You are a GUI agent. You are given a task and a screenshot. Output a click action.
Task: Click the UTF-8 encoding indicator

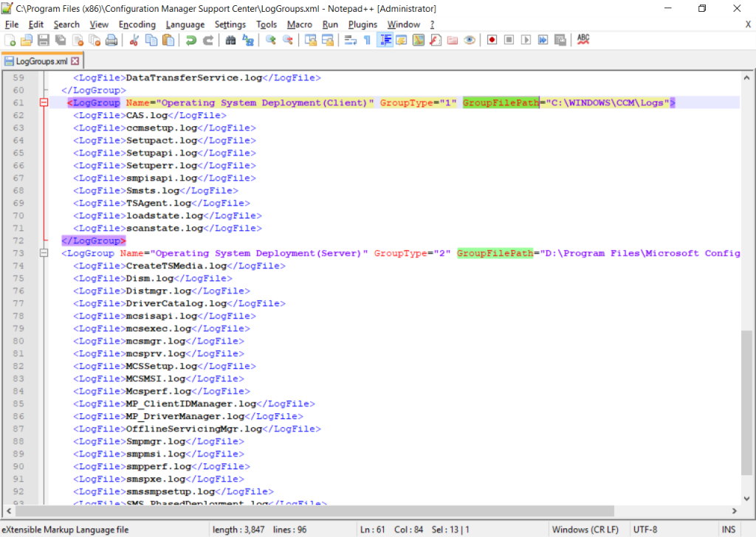[647, 529]
